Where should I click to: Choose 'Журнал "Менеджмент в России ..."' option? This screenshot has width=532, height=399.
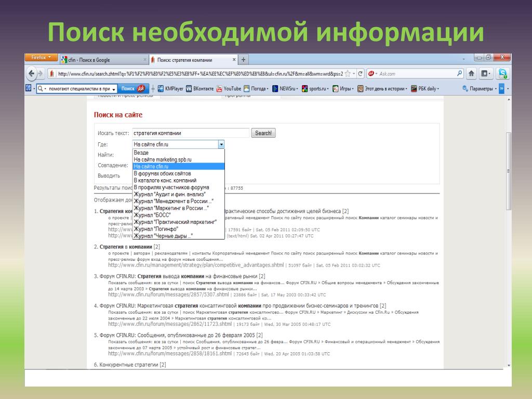(178, 201)
